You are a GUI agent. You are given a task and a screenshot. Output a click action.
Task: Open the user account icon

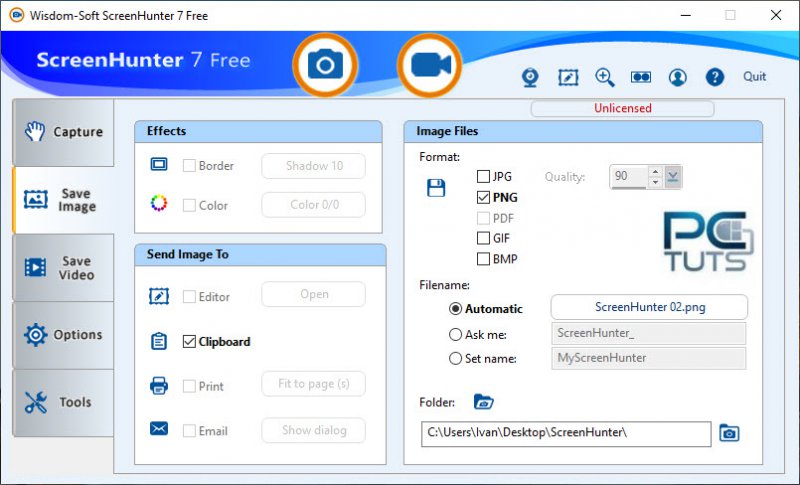click(678, 78)
